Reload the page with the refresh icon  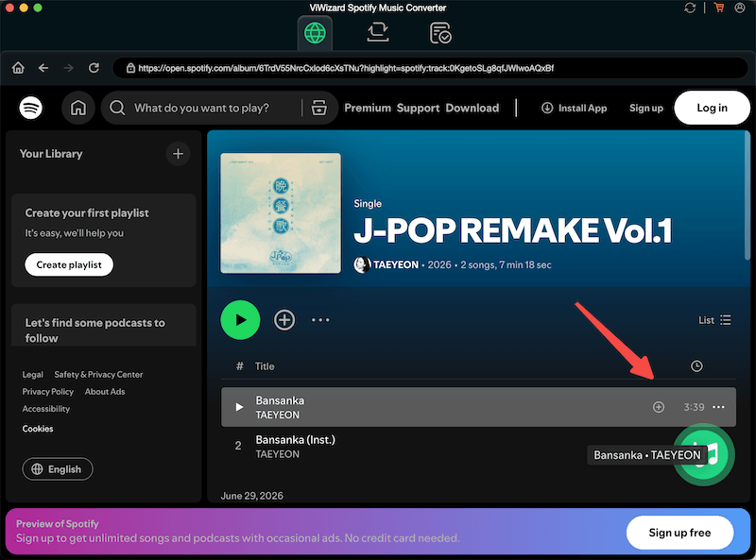tap(94, 68)
